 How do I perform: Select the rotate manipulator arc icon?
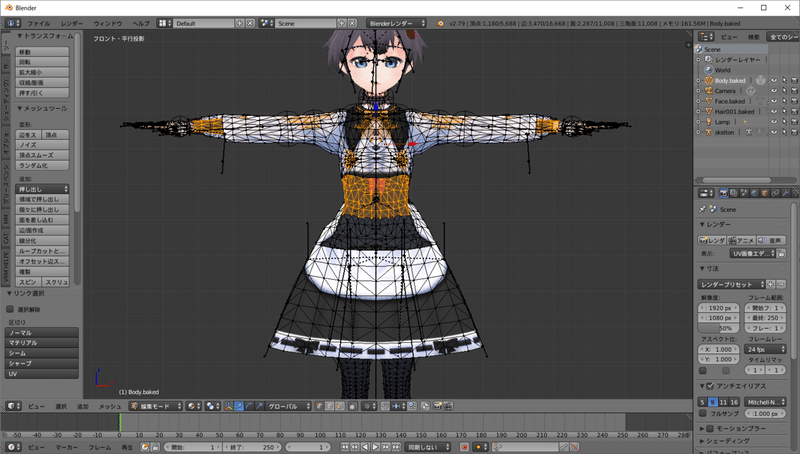coord(249,406)
